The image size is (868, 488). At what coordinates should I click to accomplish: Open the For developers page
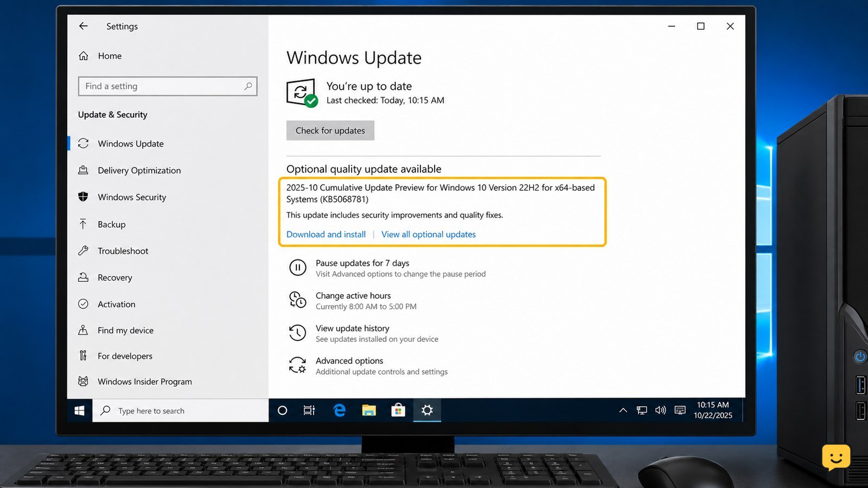125,356
